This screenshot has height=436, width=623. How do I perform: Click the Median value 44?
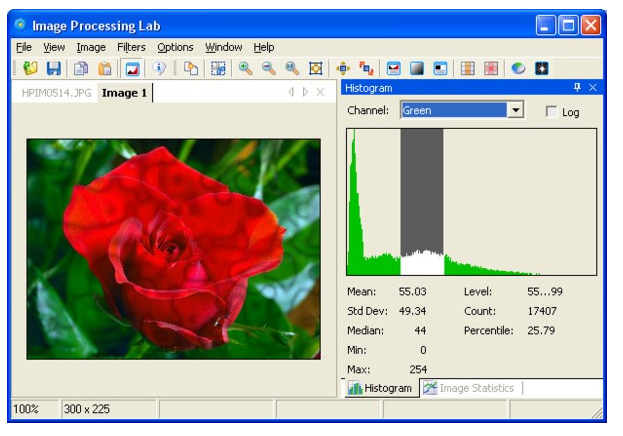pos(420,330)
